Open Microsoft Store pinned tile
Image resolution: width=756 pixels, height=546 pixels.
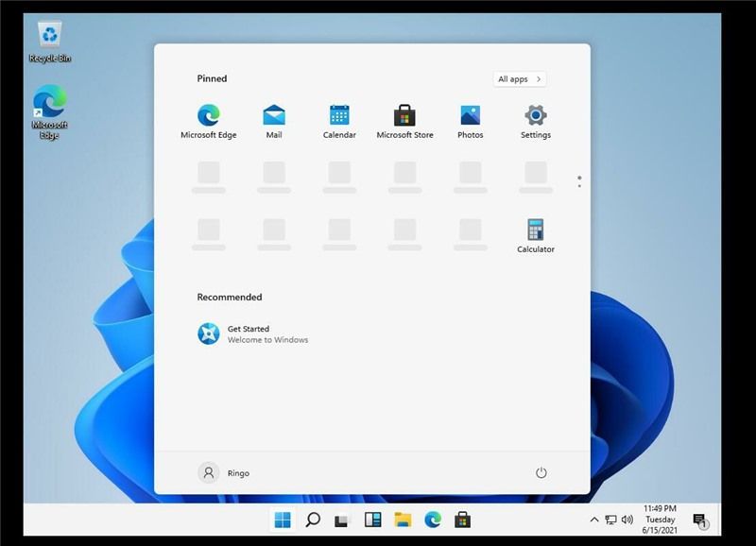tap(404, 115)
